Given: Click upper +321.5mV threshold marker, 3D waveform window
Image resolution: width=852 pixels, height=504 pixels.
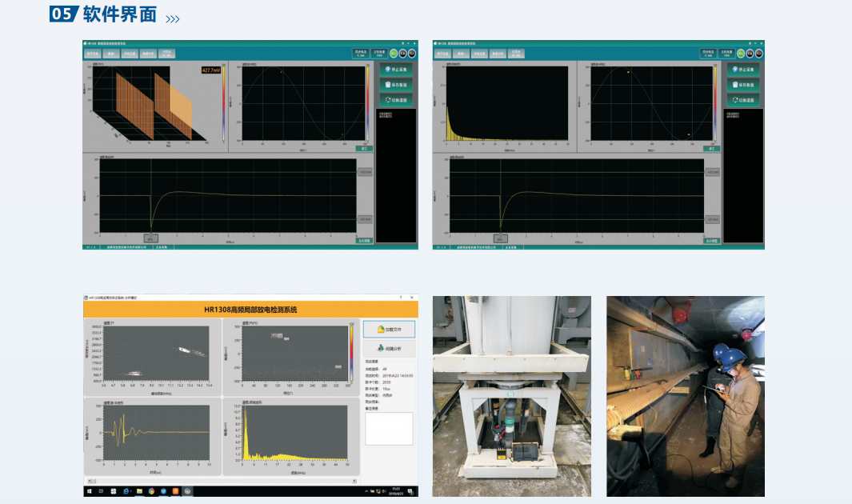Looking at the screenshot, I should click(x=365, y=172).
